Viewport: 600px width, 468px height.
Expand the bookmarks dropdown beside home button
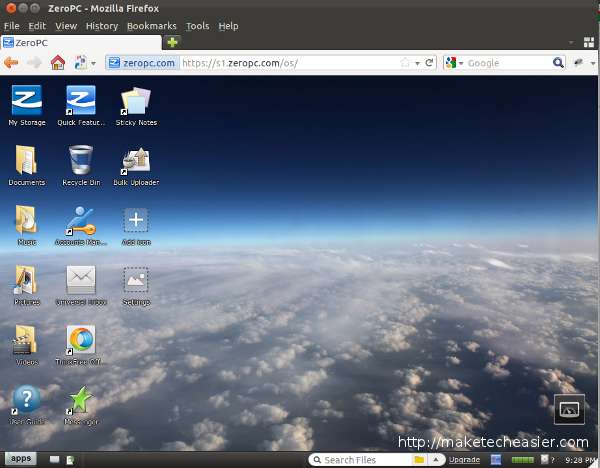tap(93, 62)
